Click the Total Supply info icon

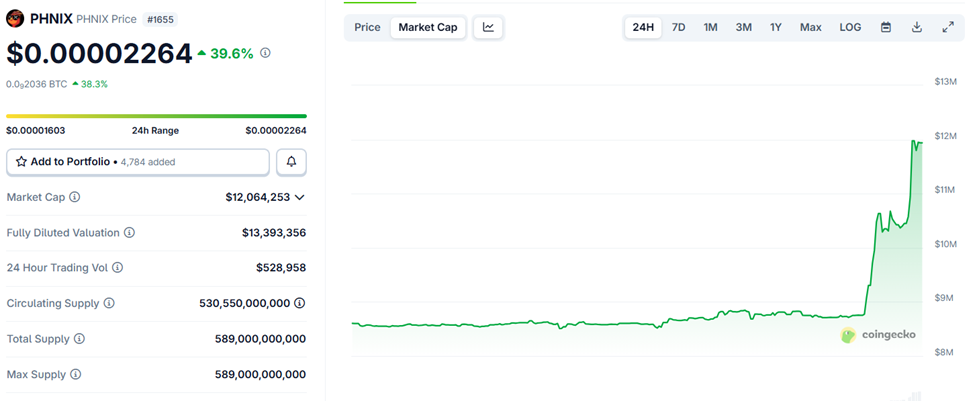(x=79, y=339)
